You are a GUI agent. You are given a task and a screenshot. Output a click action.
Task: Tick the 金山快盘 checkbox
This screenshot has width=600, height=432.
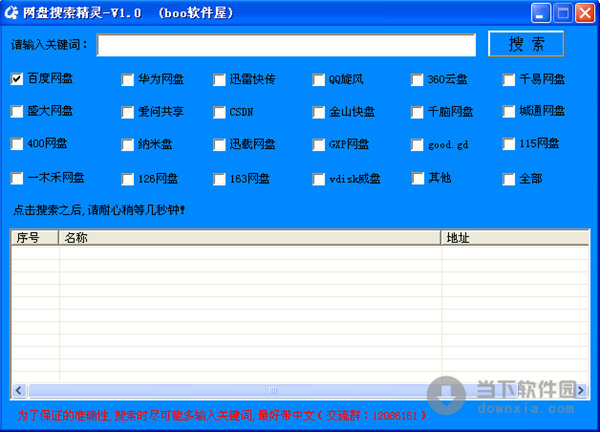click(x=318, y=112)
